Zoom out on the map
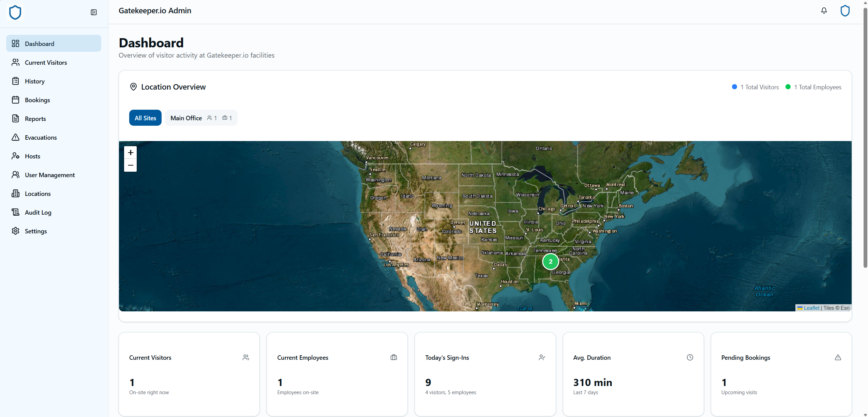868x417 pixels. click(130, 165)
